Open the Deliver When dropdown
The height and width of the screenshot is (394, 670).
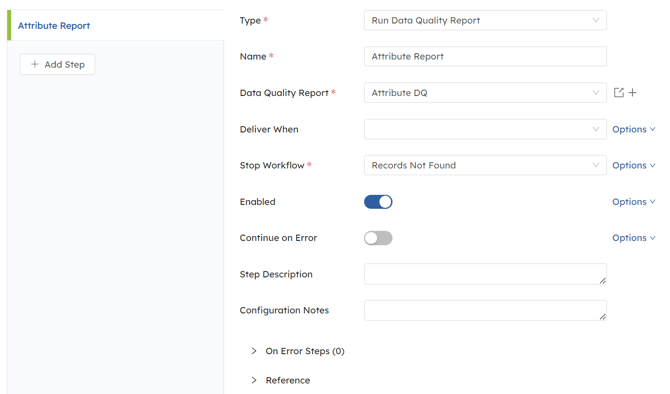[485, 129]
